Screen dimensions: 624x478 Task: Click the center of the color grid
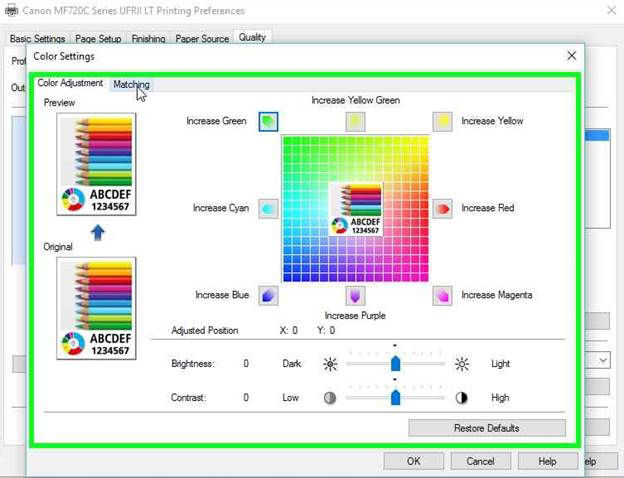[355, 209]
